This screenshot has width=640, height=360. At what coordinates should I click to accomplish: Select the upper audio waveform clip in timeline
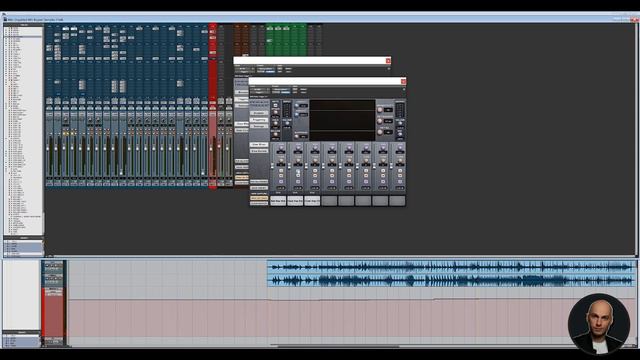click(x=451, y=267)
